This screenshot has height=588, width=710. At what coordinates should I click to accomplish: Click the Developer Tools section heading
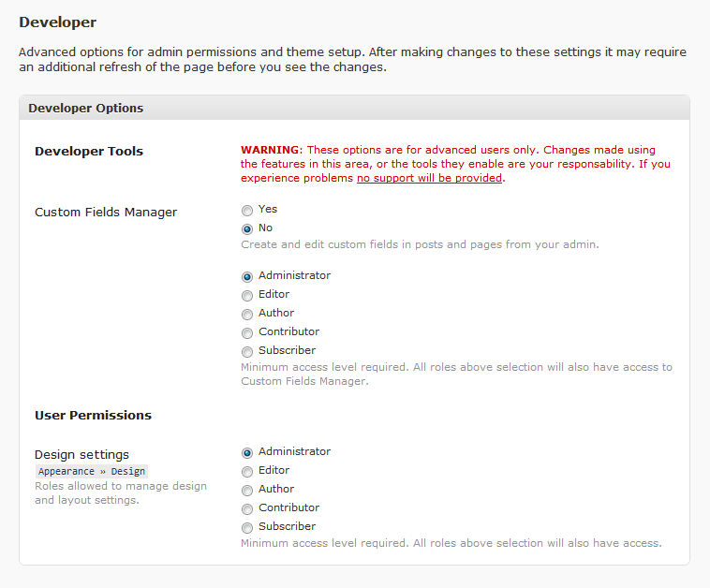tap(89, 151)
